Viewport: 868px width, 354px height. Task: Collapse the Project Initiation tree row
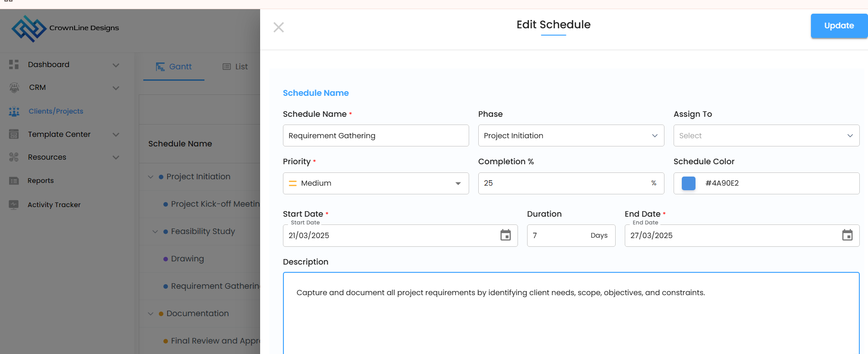151,177
